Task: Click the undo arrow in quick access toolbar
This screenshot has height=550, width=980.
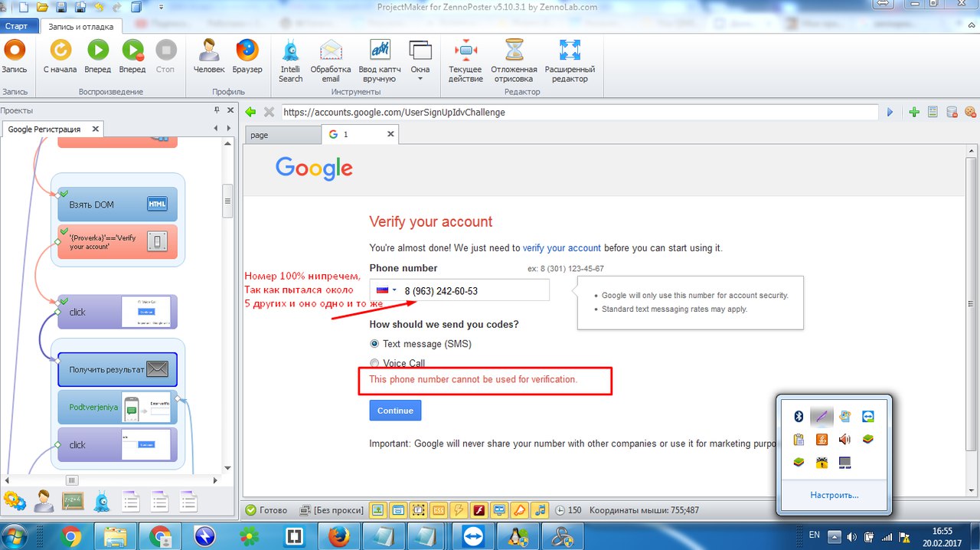Action: [100, 7]
